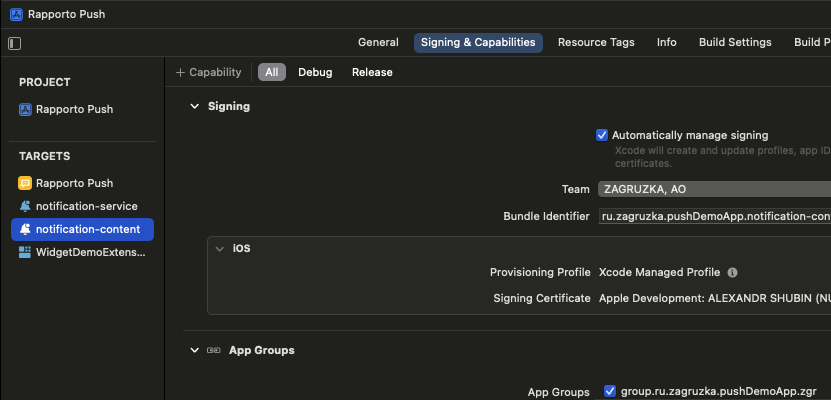Click the blue project icon under PROJECT
The image size is (831, 400).
click(25, 110)
